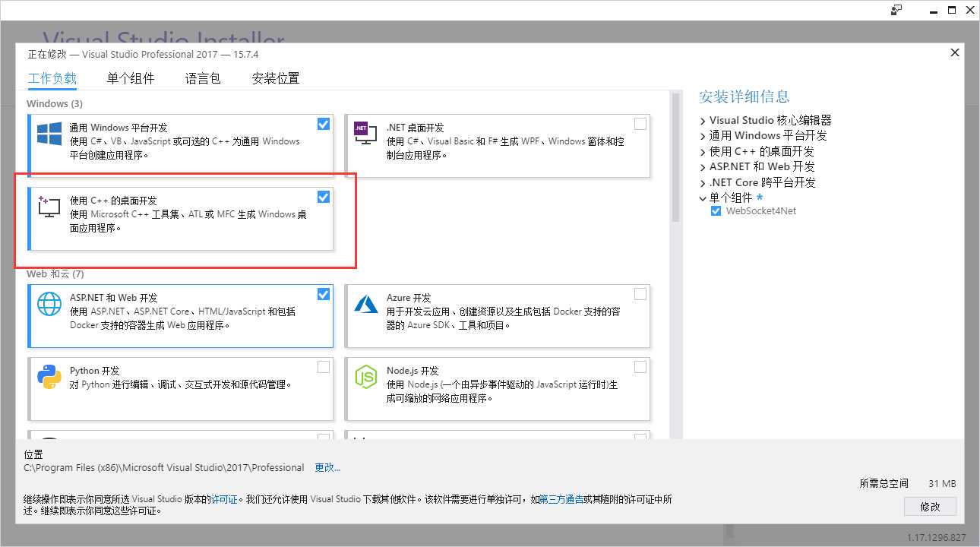
Task: Click the C++ desktop development monitor icon
Action: click(49, 207)
